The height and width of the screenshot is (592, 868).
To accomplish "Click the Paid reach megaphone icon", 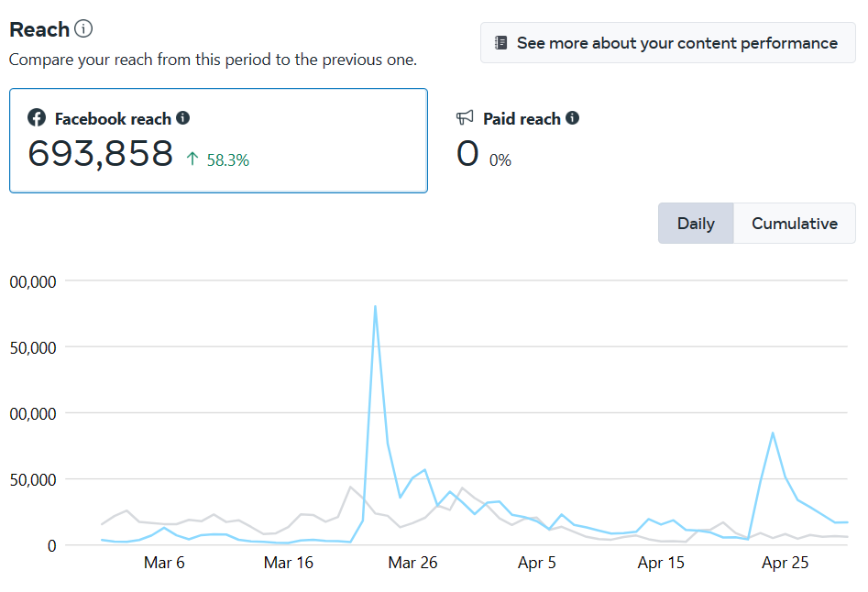I will tap(466, 118).
